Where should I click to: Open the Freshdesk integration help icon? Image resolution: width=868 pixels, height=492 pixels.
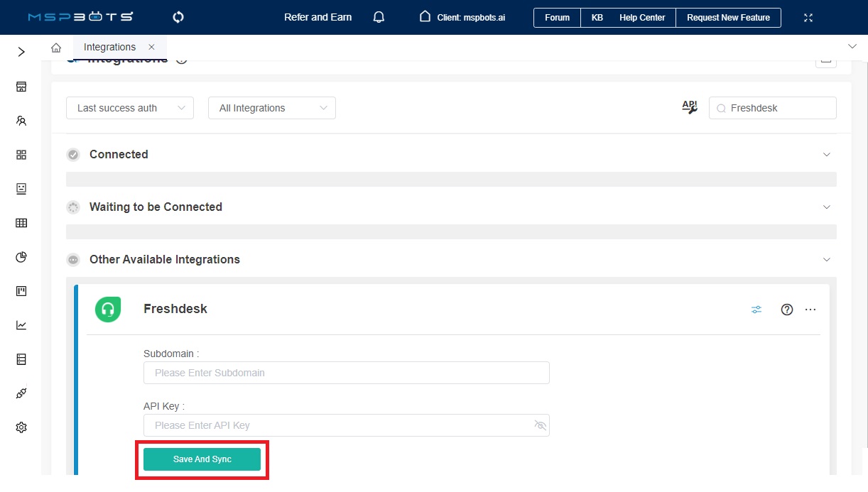(786, 309)
